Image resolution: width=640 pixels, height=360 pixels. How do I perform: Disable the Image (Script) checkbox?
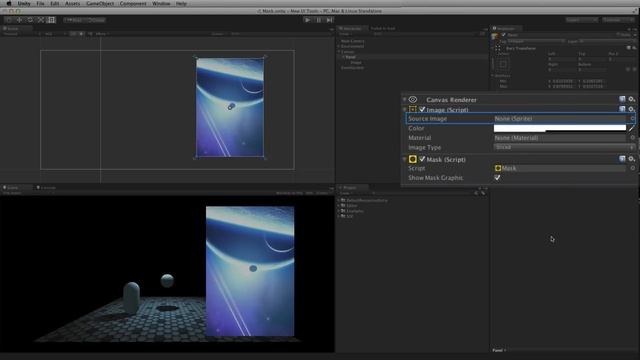point(422,109)
